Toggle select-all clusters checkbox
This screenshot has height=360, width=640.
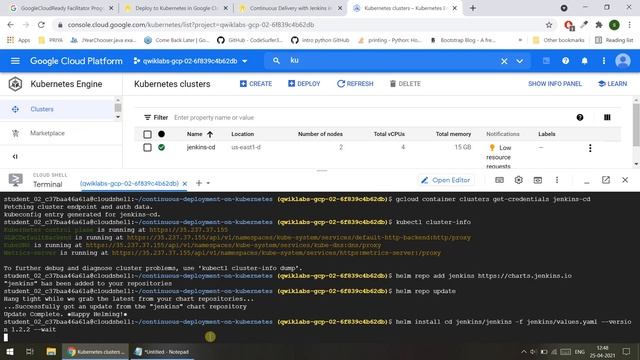tap(147, 134)
